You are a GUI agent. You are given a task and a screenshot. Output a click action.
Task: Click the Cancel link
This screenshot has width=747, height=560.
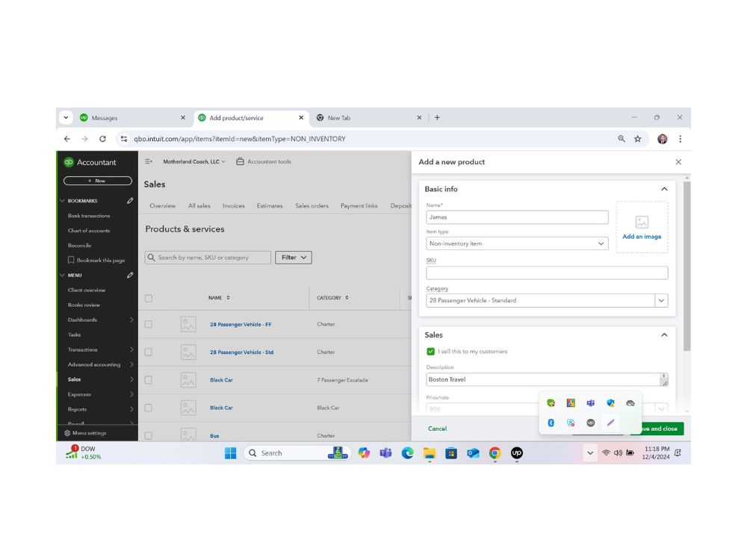click(x=437, y=429)
